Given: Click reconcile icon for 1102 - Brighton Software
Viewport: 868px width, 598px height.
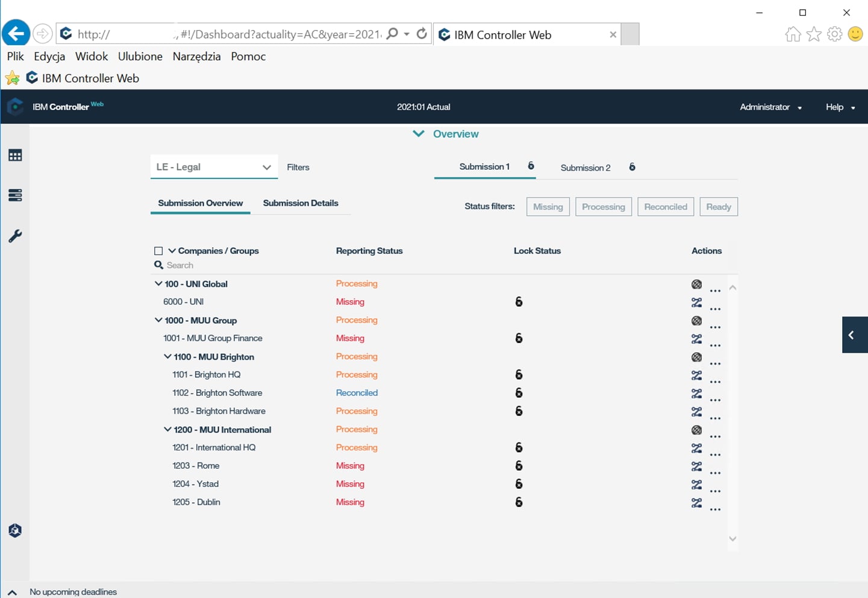Looking at the screenshot, I should [696, 394].
